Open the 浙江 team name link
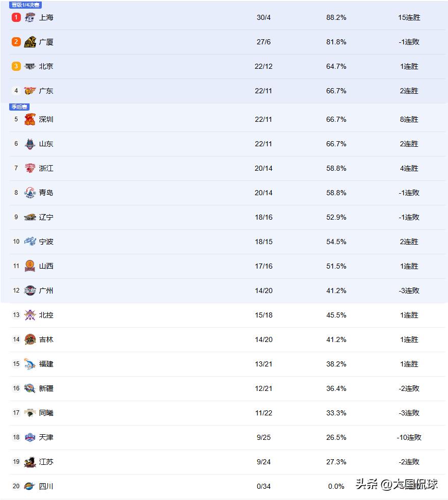 tap(46, 168)
